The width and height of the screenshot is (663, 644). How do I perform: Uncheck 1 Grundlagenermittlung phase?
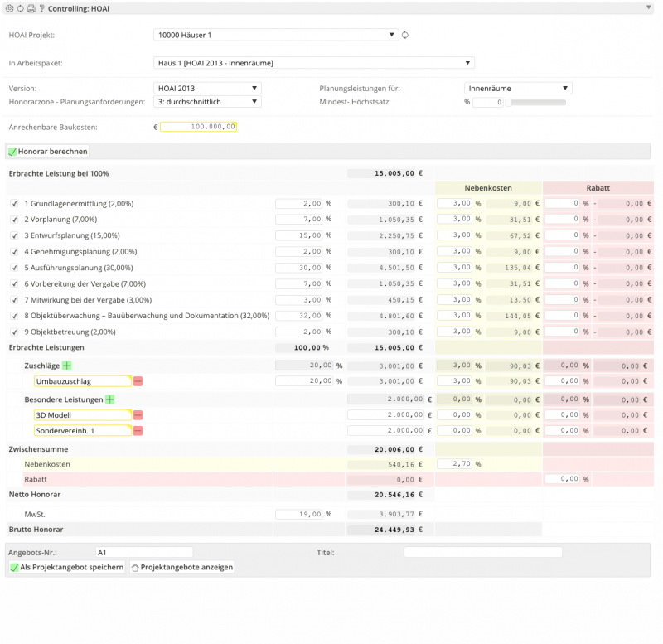(14, 204)
